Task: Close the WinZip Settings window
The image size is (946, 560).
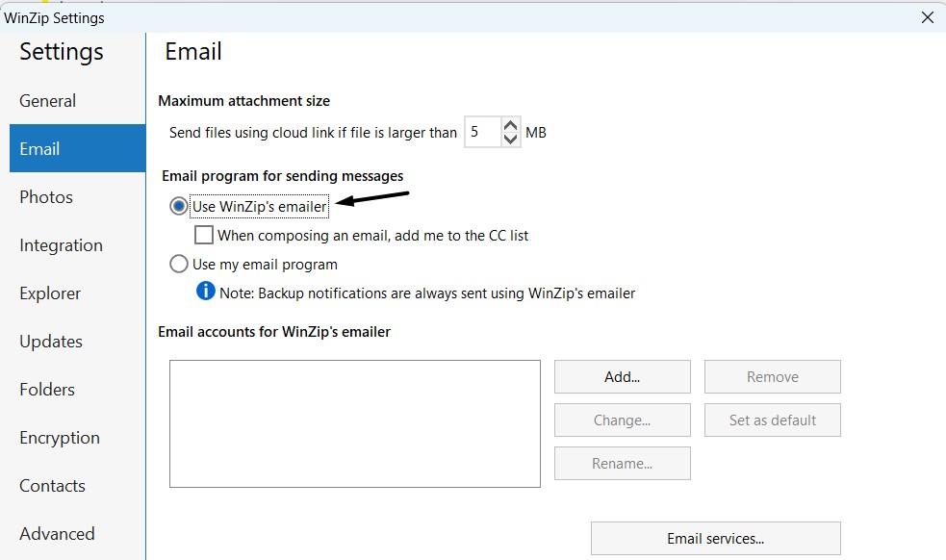Action: 927,17
